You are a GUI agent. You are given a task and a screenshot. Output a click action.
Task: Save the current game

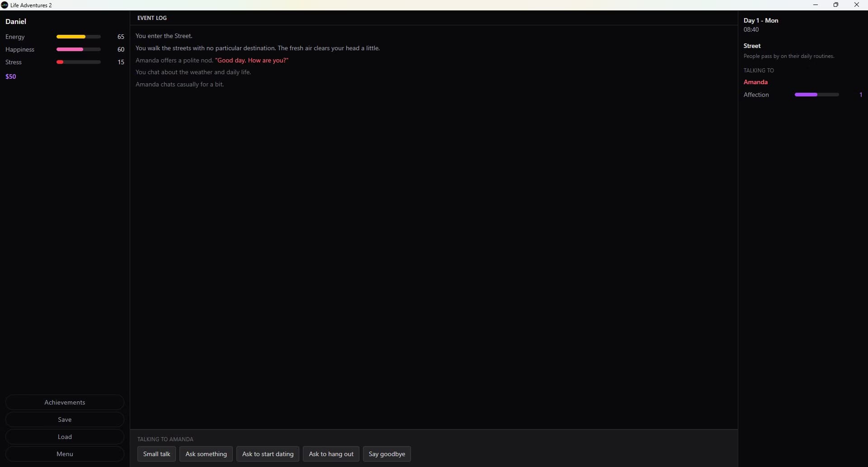[x=65, y=419]
